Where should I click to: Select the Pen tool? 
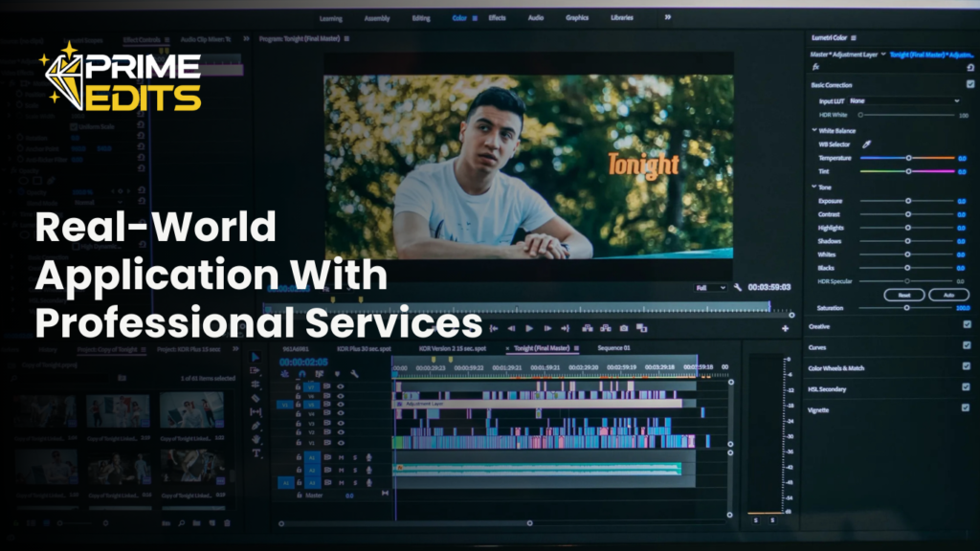(256, 426)
